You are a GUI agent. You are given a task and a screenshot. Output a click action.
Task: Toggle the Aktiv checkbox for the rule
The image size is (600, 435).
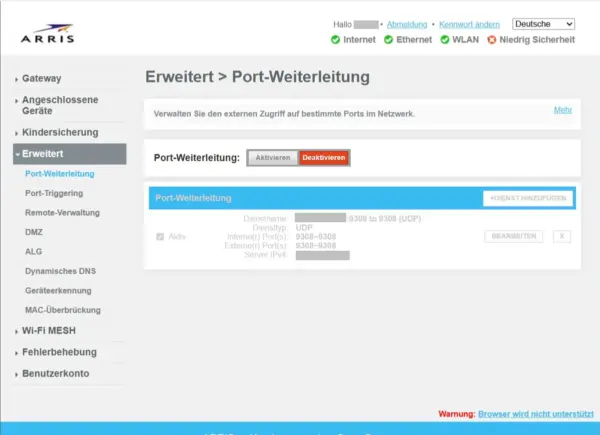[x=160, y=237]
